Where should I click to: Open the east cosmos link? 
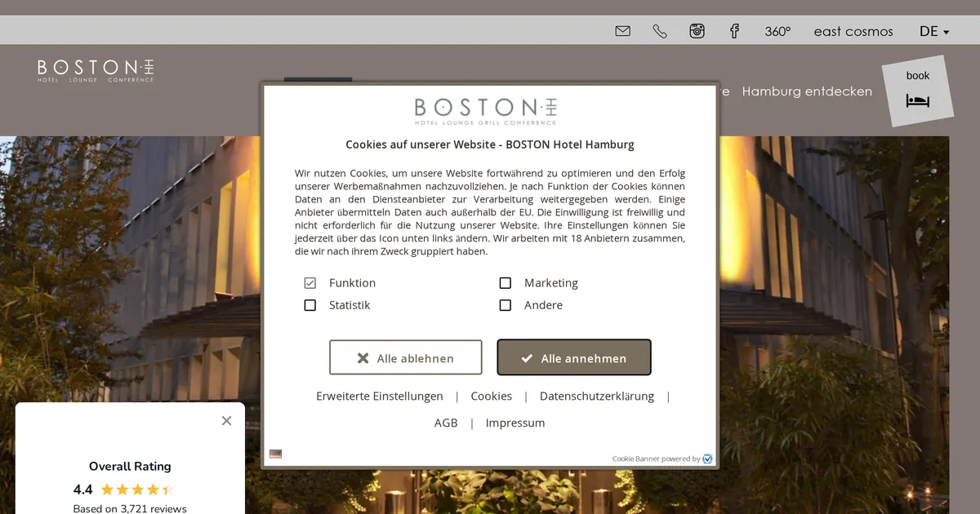point(853,31)
